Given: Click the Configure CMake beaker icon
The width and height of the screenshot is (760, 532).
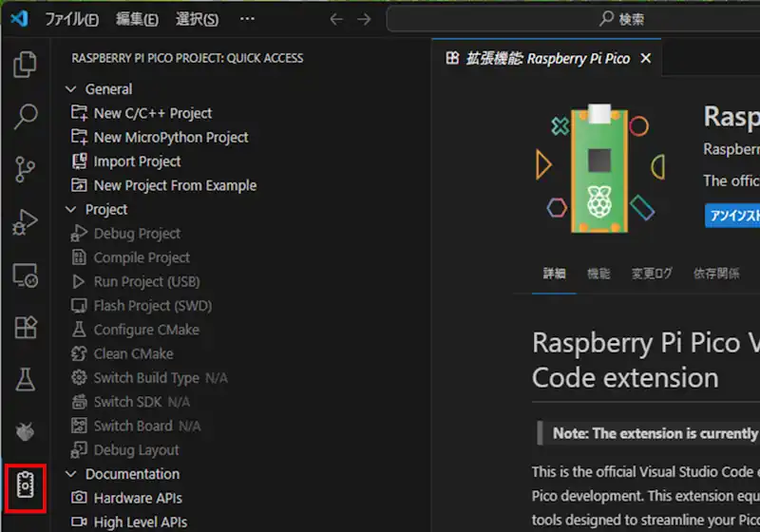Looking at the screenshot, I should (x=79, y=330).
